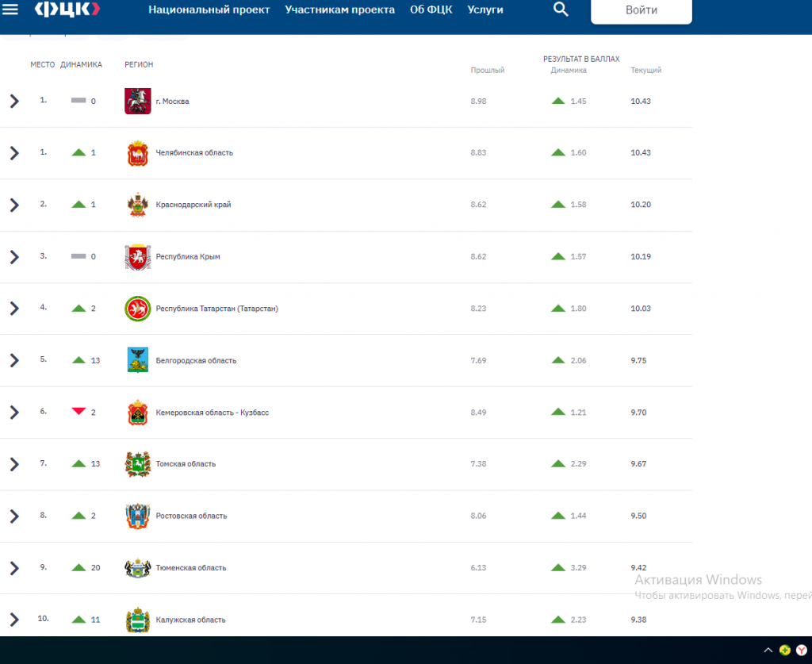Expand the г. Москва row

click(x=14, y=101)
